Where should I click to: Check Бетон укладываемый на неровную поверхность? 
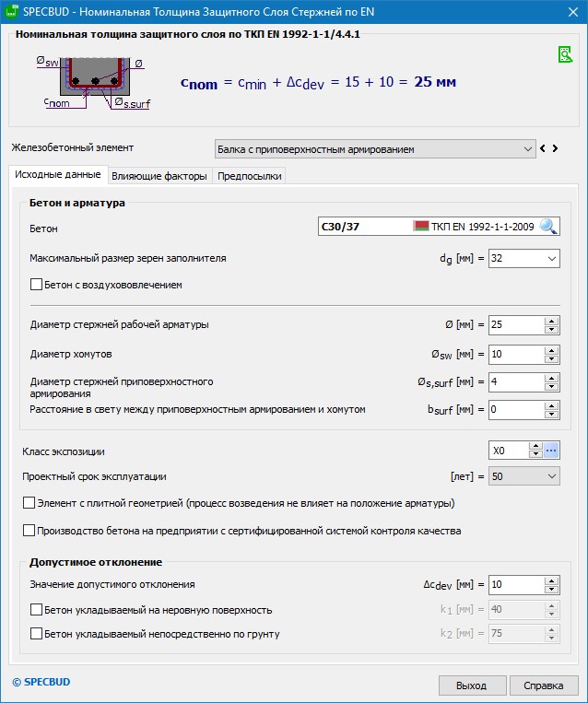coord(38,610)
